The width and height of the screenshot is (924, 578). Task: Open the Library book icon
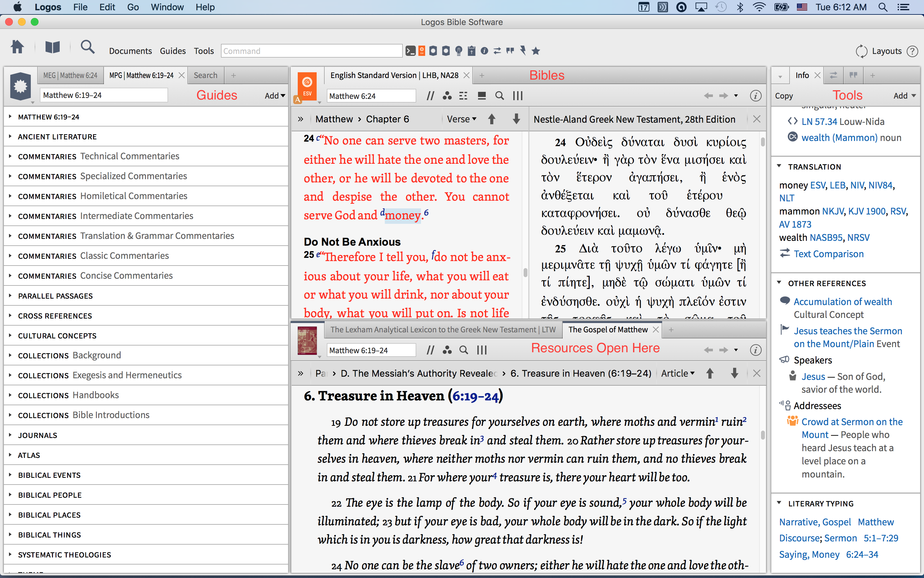pos(52,48)
